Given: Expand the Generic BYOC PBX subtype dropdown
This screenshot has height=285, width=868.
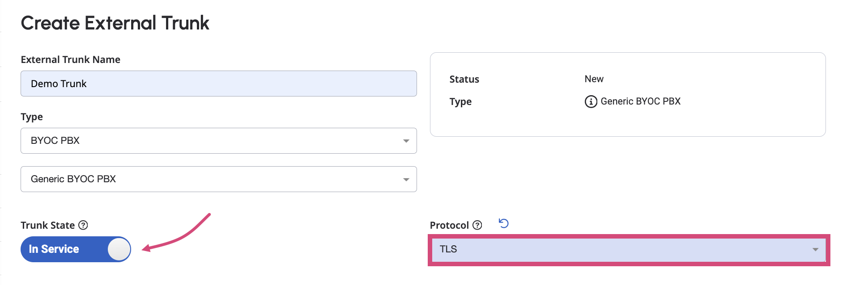Looking at the screenshot, I should 218,179.
